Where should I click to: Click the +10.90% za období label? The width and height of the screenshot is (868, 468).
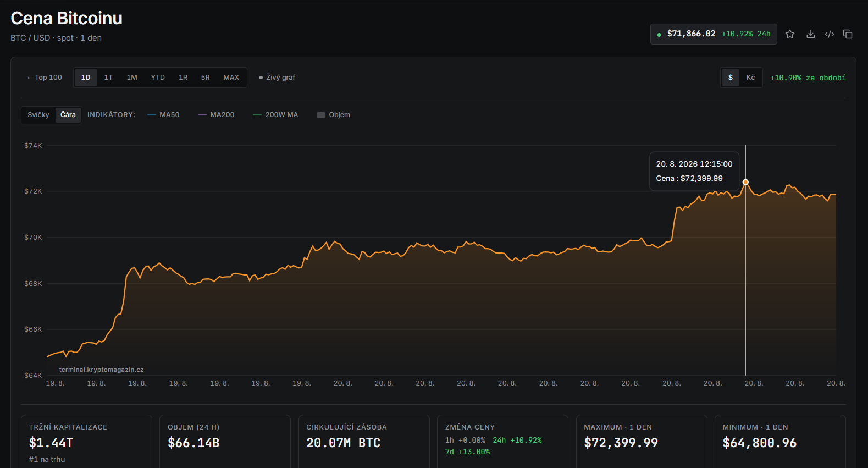[x=808, y=78]
